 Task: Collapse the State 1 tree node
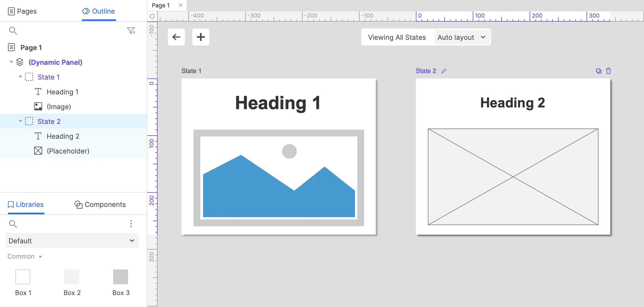coord(20,77)
